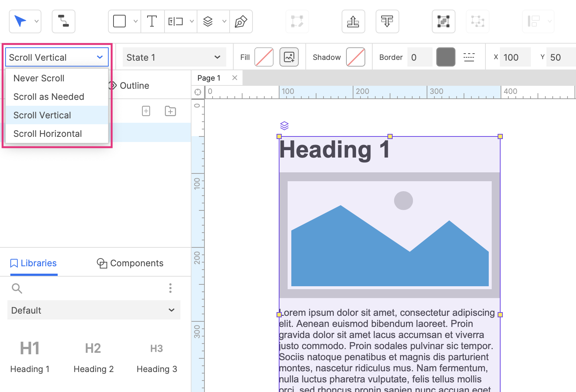
Task: Open the Scroll Vertical combo box
Action: (x=57, y=57)
